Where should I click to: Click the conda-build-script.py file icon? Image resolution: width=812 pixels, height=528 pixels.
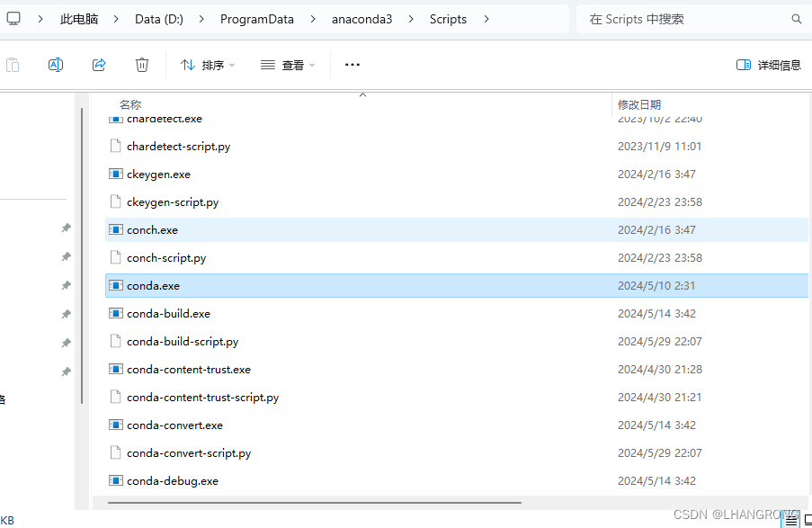pyautogui.click(x=115, y=341)
